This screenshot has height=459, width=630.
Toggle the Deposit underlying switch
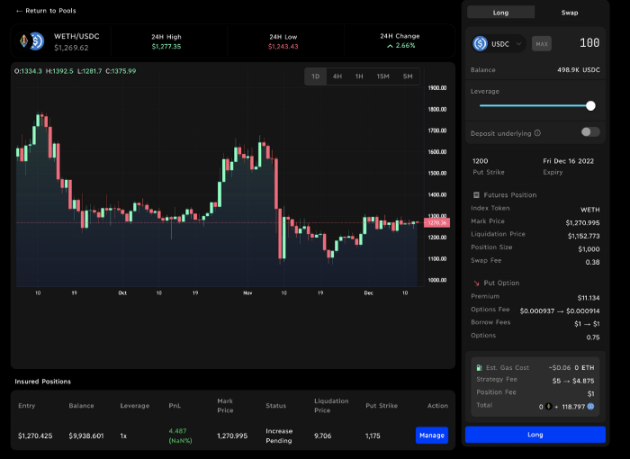[590, 132]
